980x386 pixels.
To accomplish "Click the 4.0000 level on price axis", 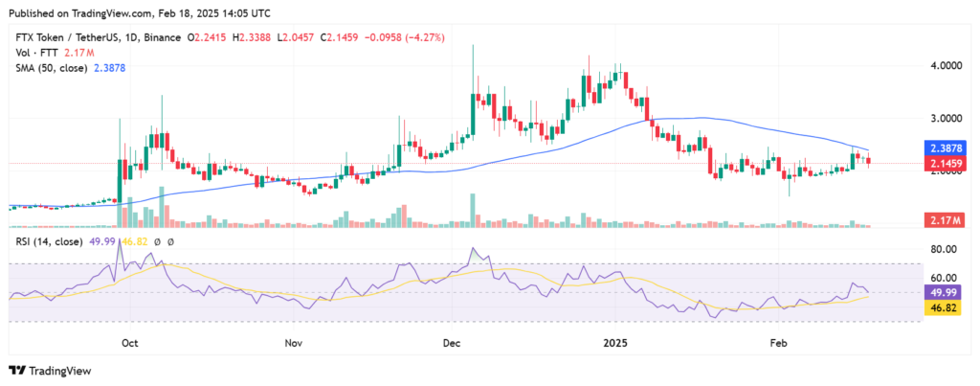I will (946, 66).
